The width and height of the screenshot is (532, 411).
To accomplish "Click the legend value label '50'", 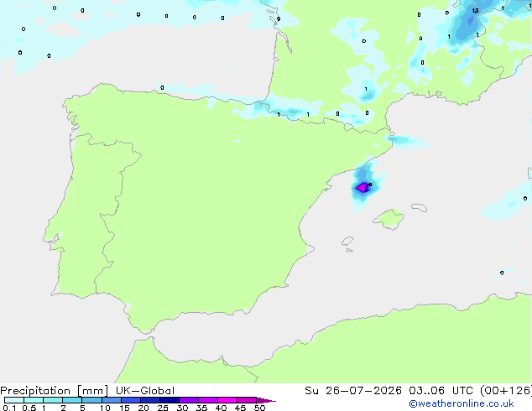I will tap(259, 408).
